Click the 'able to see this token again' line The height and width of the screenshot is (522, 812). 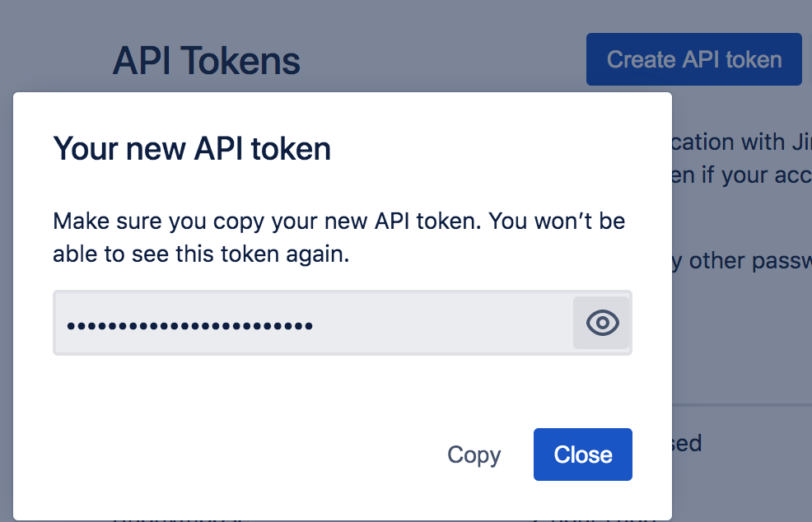201,255
